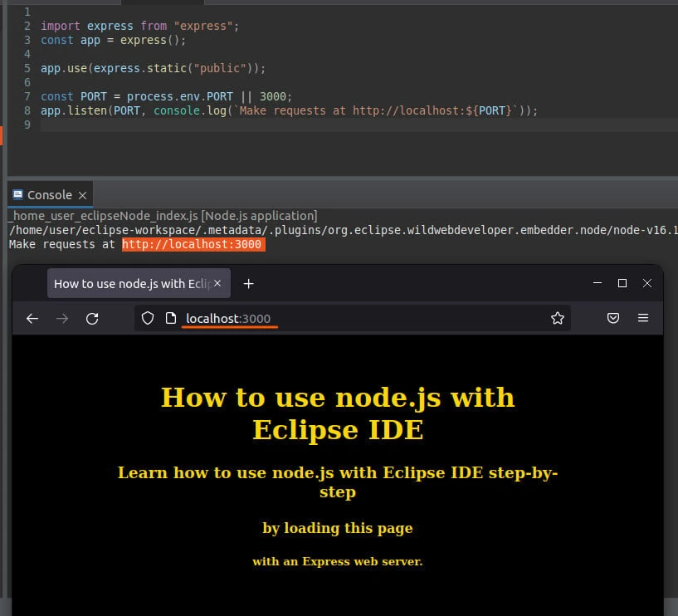Maximize the Firefox browser window
678x616 pixels.
click(x=622, y=284)
